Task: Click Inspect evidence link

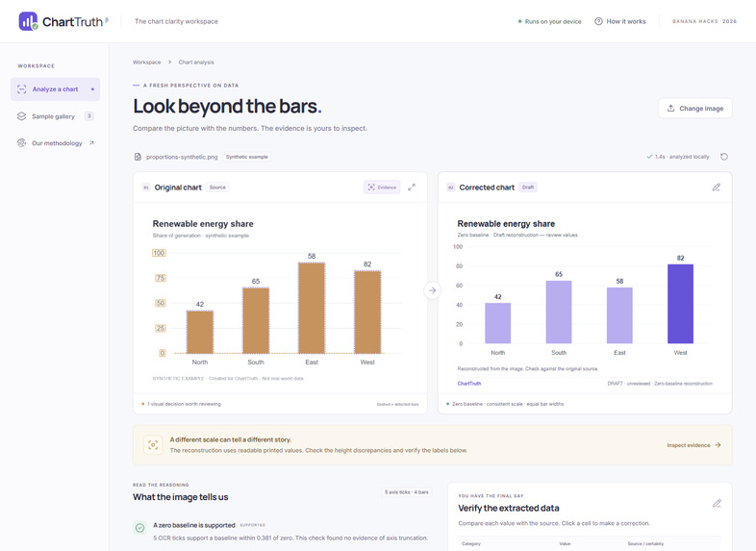Action: [693, 445]
